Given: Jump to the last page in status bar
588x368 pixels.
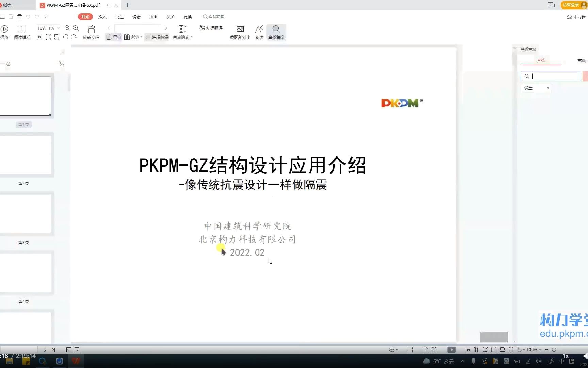Looking at the screenshot, I should pos(53,350).
